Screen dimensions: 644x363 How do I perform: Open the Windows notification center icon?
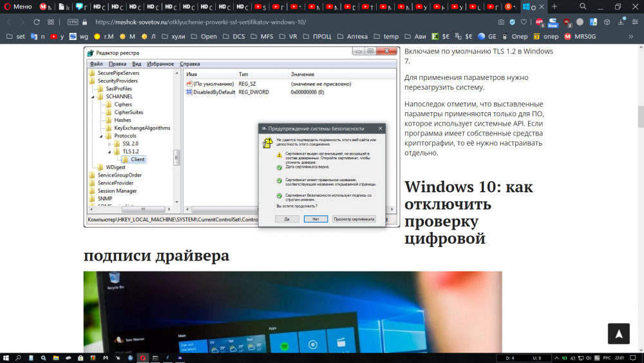(x=633, y=358)
